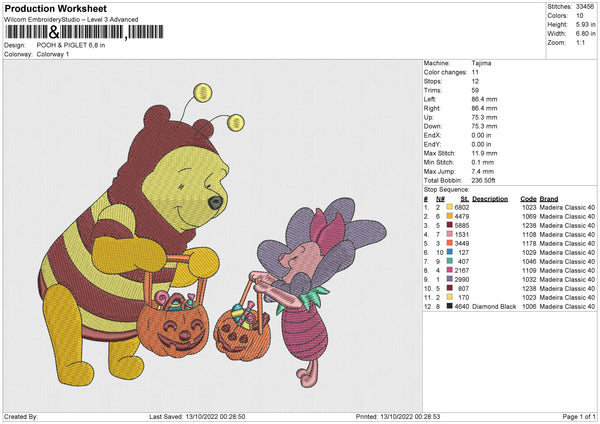Click the Pooh and Piglet embroidery preview
Screen dimensions: 600x424
tap(212, 236)
